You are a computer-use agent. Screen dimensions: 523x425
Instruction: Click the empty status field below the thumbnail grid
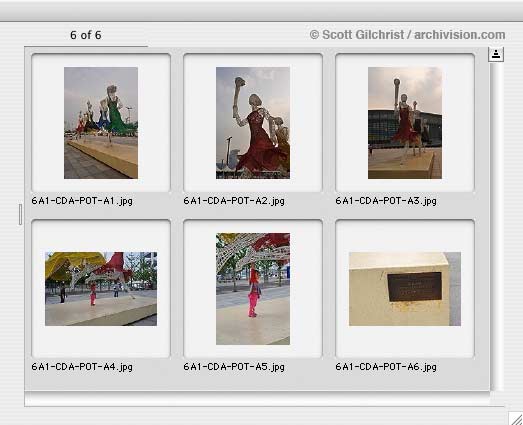257,399
